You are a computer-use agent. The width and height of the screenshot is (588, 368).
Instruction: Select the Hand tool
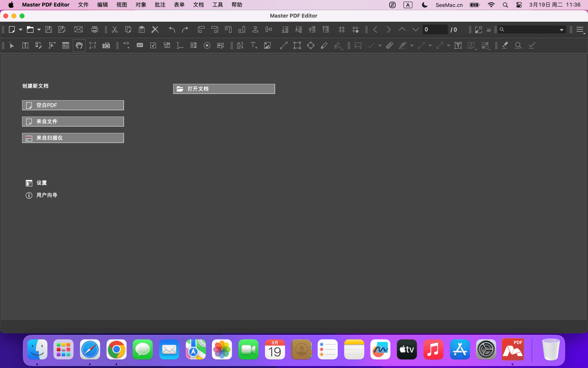point(79,45)
